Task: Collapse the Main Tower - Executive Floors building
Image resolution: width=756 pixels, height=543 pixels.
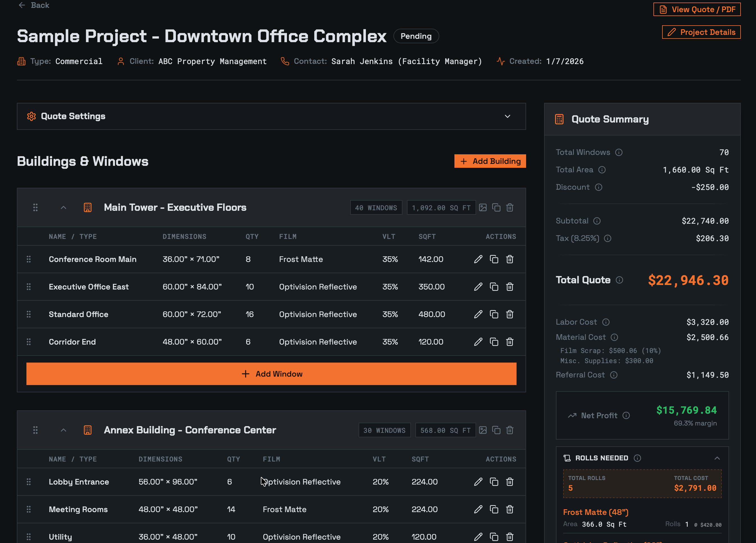Action: (63, 207)
